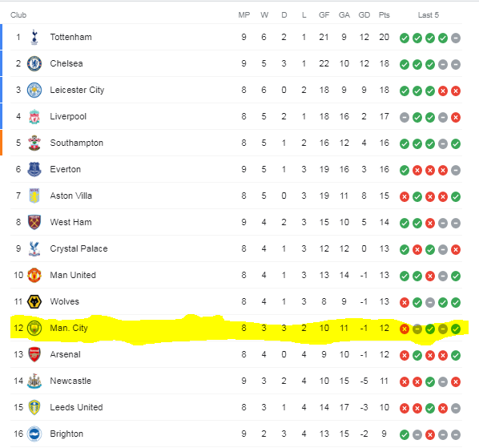Screen dimensions: 479x448
Task: Click Man. City's first red loss icon
Action: tap(405, 329)
